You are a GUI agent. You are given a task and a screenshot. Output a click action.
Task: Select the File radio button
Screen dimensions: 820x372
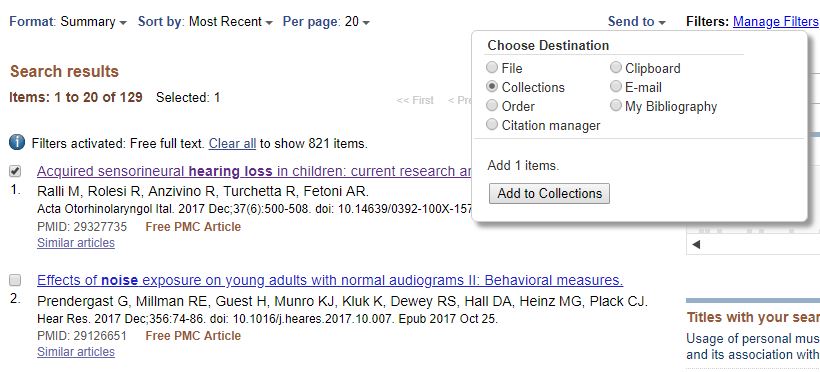click(x=492, y=67)
